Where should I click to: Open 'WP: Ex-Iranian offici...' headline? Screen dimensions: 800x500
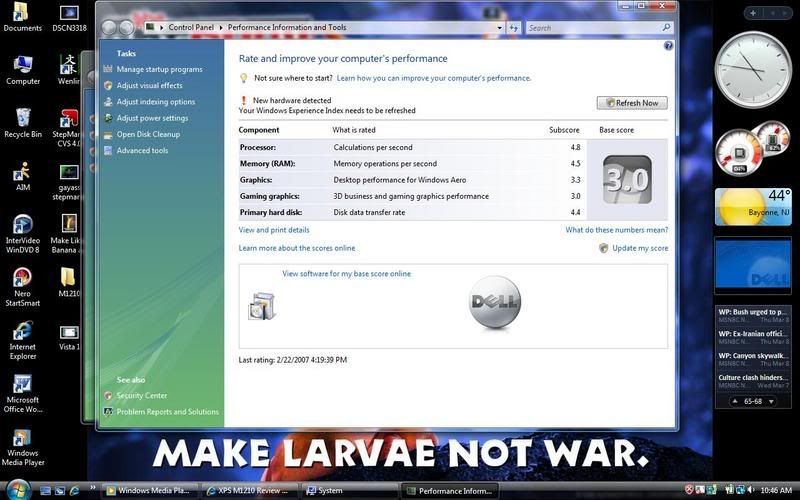[753, 337]
